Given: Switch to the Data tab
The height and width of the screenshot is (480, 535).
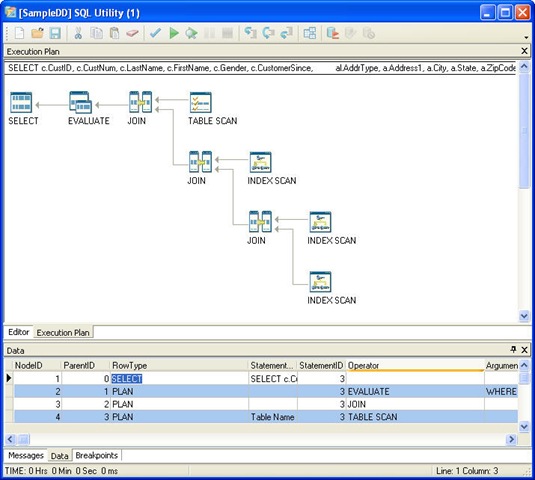Looking at the screenshot, I should point(60,456).
